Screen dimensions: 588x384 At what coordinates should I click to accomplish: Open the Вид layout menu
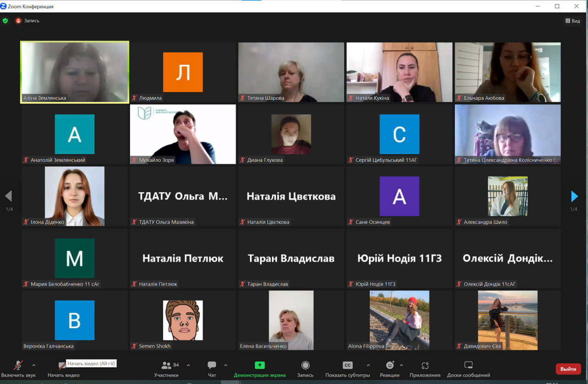coord(573,21)
